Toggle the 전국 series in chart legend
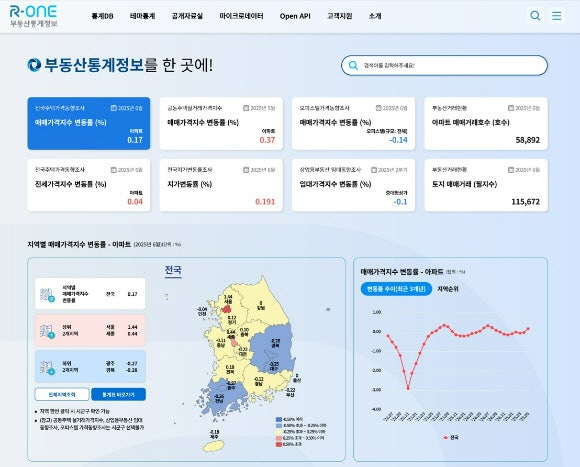This screenshot has height=467, width=580. (x=451, y=437)
